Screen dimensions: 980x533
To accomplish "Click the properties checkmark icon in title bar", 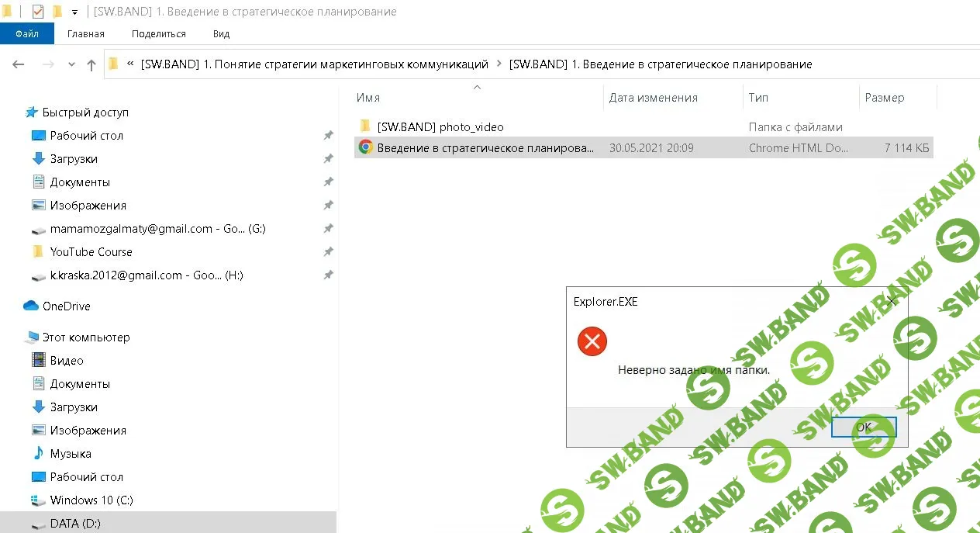I will point(38,12).
